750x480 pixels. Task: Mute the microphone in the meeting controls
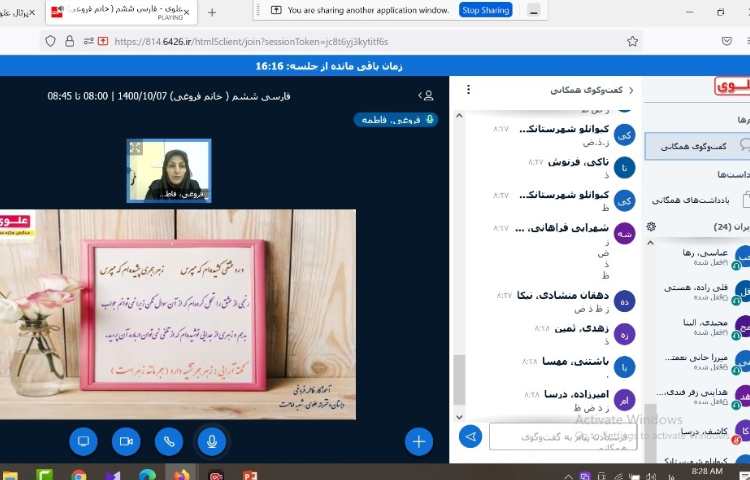(211, 440)
